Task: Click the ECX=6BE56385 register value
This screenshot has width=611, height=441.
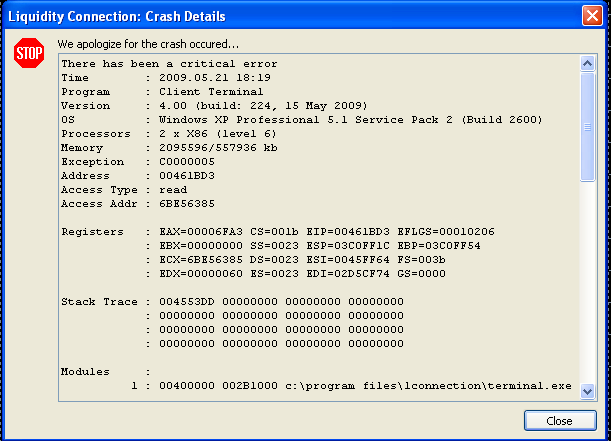Action: click(201, 260)
